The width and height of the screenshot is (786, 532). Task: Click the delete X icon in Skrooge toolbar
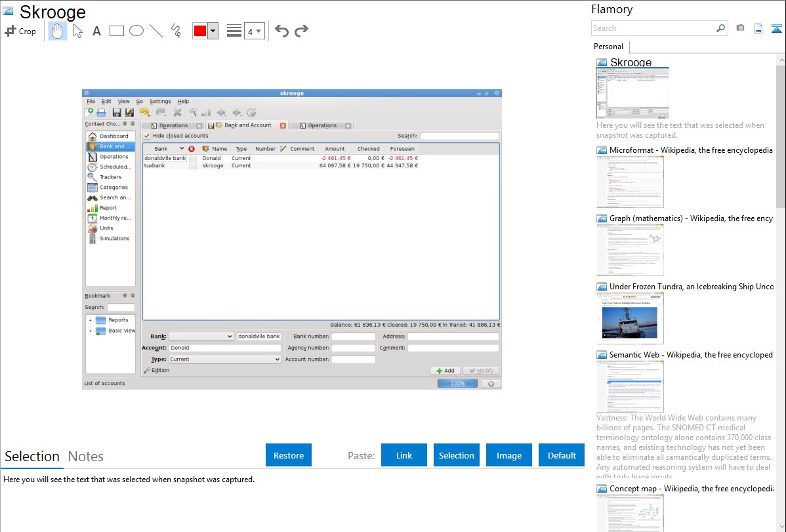(x=177, y=112)
